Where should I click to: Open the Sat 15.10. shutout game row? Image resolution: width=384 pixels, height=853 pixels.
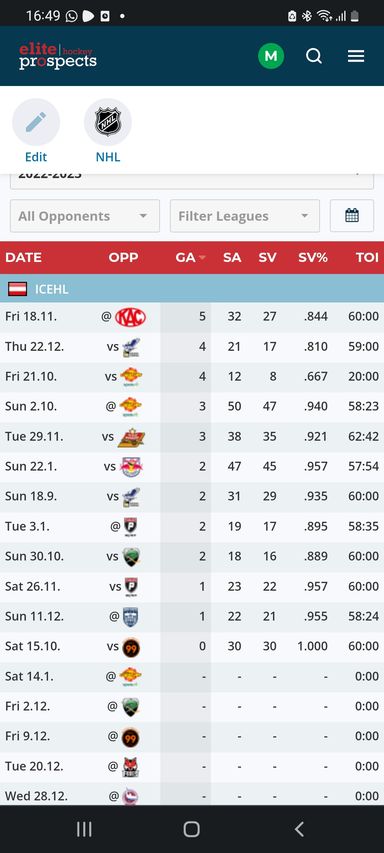pyautogui.click(x=192, y=646)
